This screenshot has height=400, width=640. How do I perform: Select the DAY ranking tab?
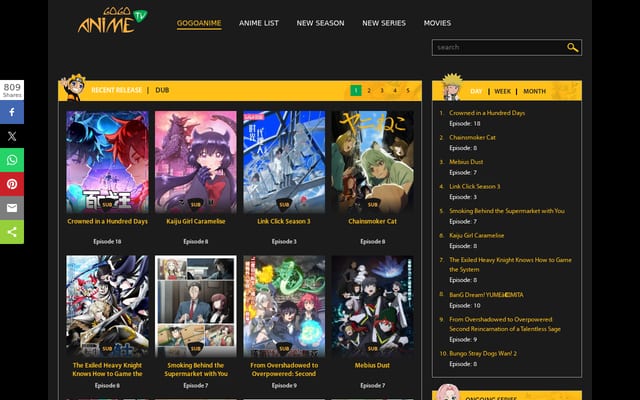[476, 91]
